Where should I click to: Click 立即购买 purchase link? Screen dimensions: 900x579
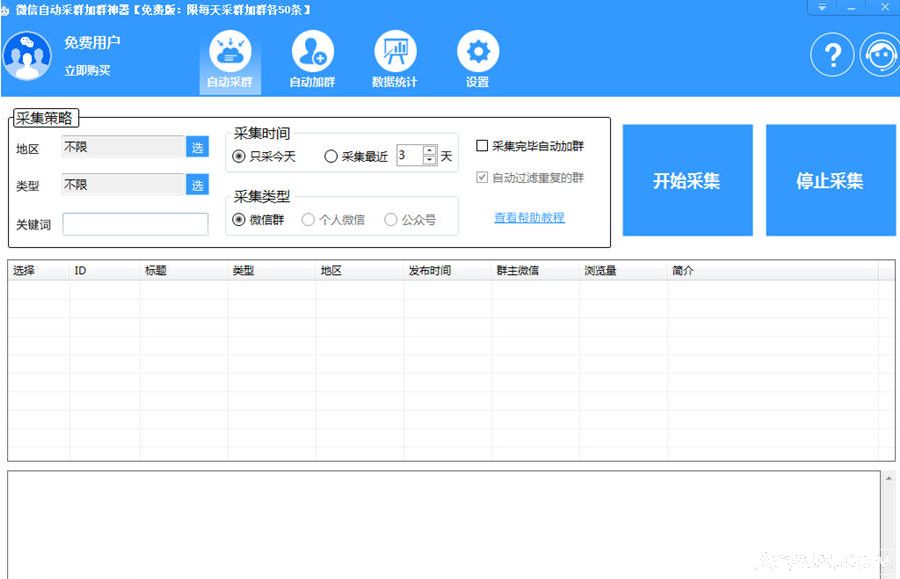pos(87,71)
